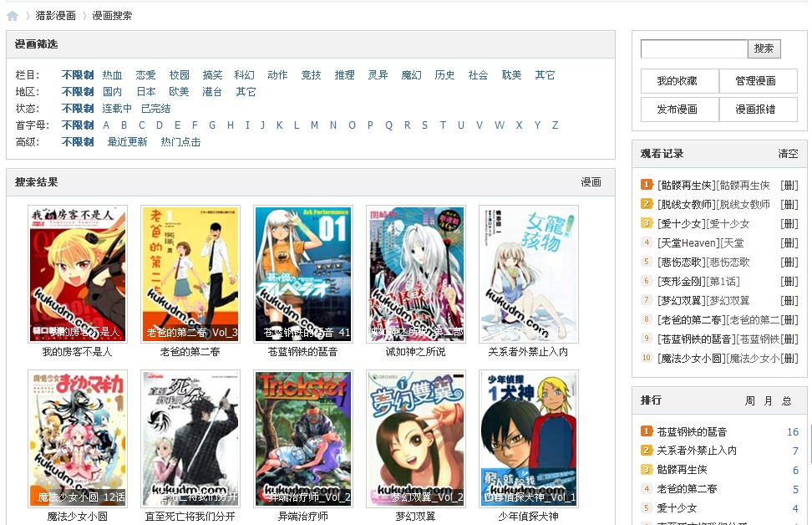Open ranked item 苍蓝钢铁的琶音 in 排行
The width and height of the screenshot is (812, 525).
tap(692, 431)
